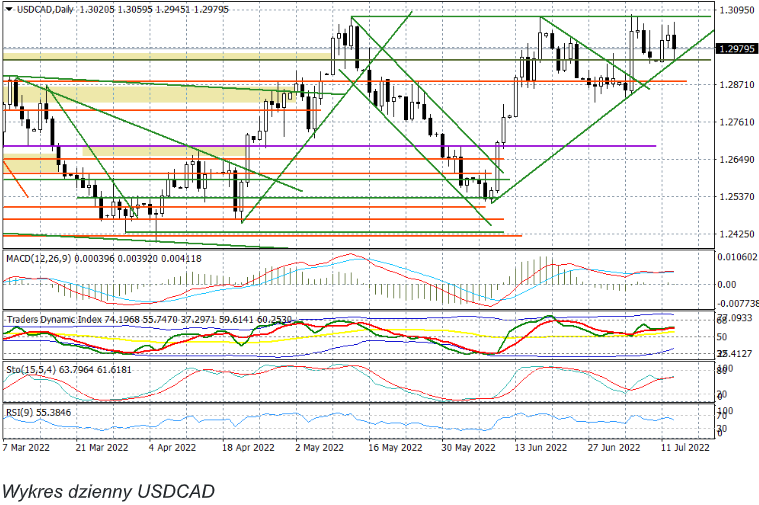Click the 16 May 2022 date label
Viewport: 759px width, 505px height.
click(392, 449)
